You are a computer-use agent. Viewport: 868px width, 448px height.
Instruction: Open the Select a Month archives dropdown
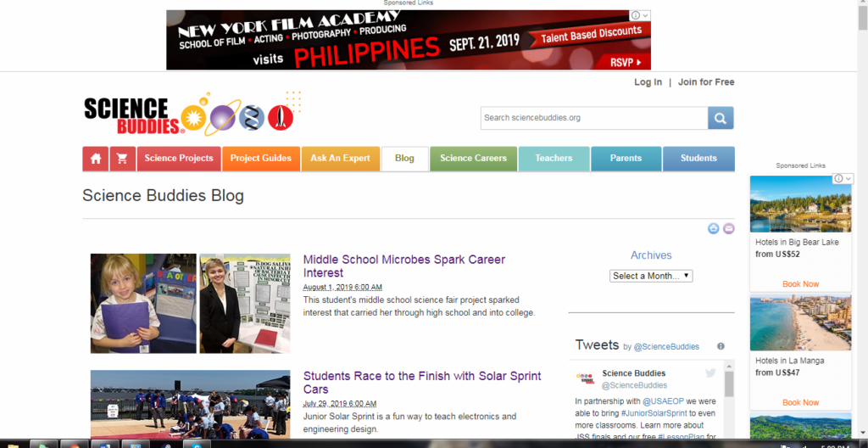[x=651, y=276]
